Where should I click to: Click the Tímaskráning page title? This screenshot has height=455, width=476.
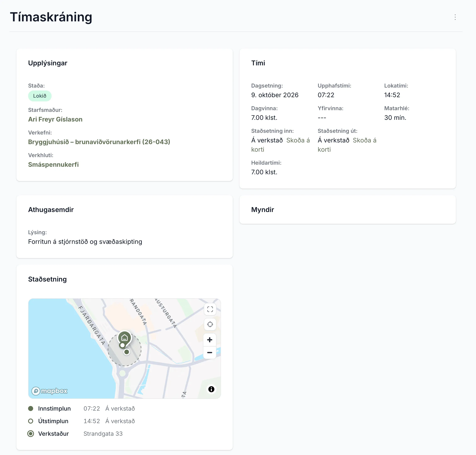pyautogui.click(x=51, y=17)
